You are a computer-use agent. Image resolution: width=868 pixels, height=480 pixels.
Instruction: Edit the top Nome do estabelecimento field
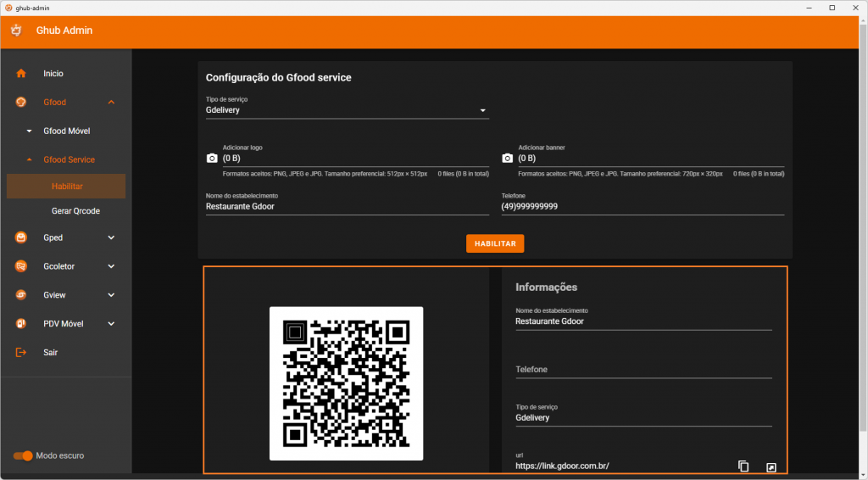tap(347, 207)
